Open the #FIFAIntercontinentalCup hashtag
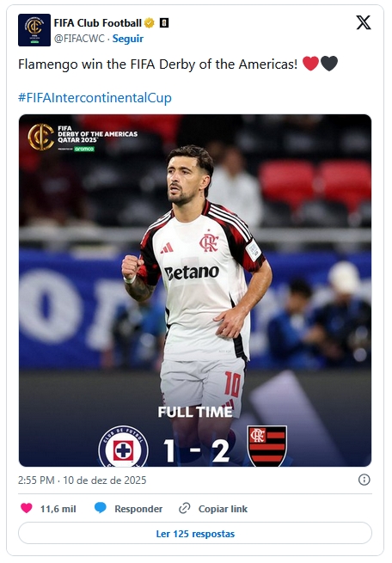Viewport: 392px width, 563px height. (95, 98)
